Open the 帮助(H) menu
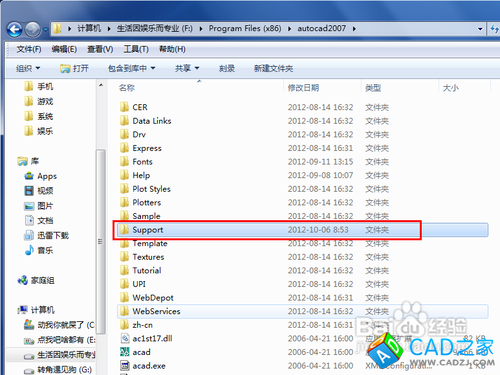 [x=172, y=49]
